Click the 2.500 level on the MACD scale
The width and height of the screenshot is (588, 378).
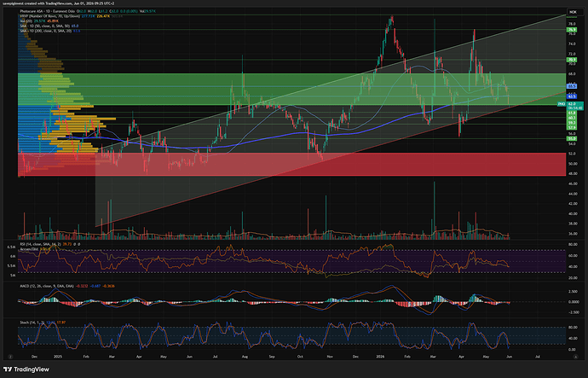573,291
